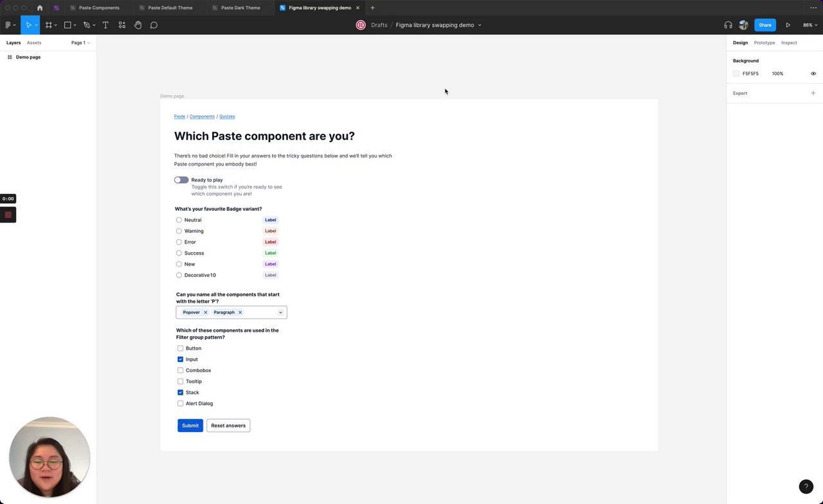Select the Success radio button

[179, 253]
